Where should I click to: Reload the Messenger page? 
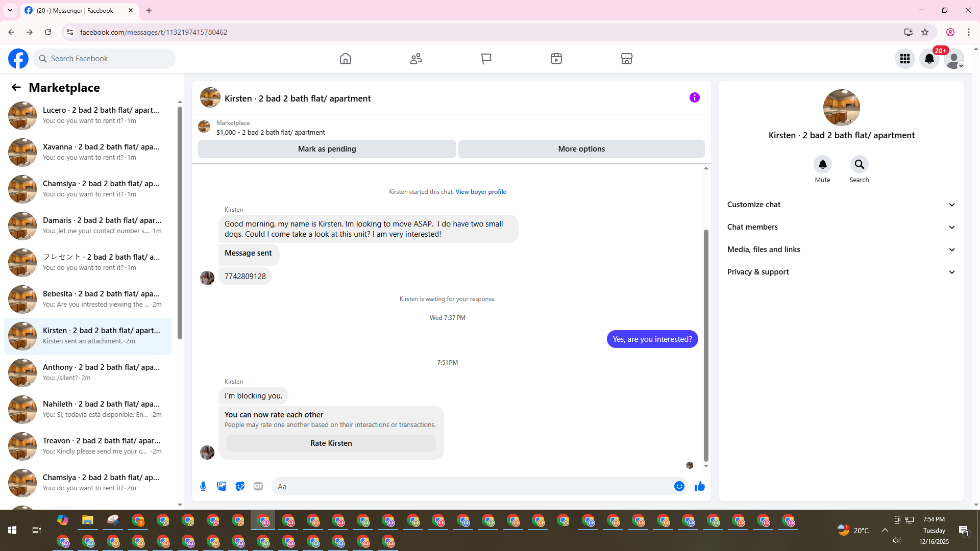[x=48, y=32]
